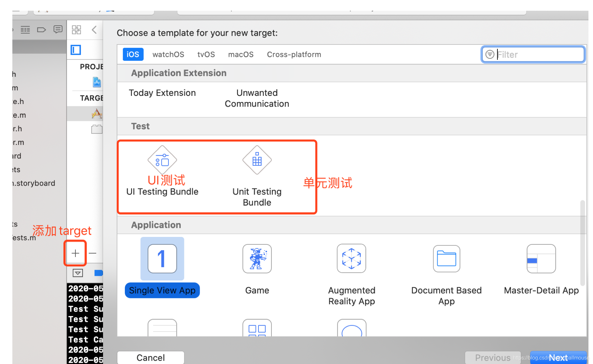Open the file ending in ests.m

click(x=24, y=238)
